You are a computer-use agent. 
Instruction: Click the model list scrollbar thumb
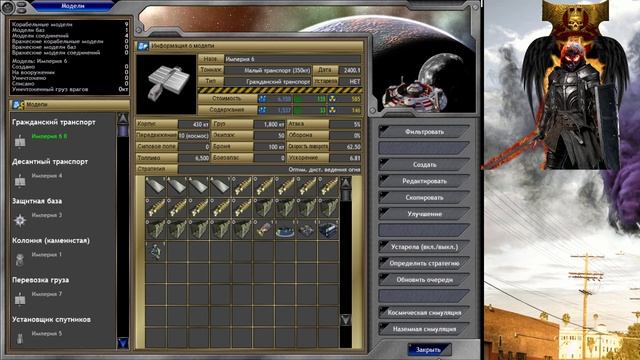pyautogui.click(x=123, y=131)
